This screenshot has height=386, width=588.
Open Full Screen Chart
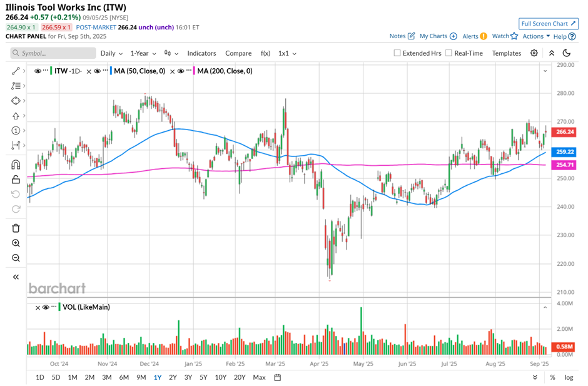pos(548,24)
